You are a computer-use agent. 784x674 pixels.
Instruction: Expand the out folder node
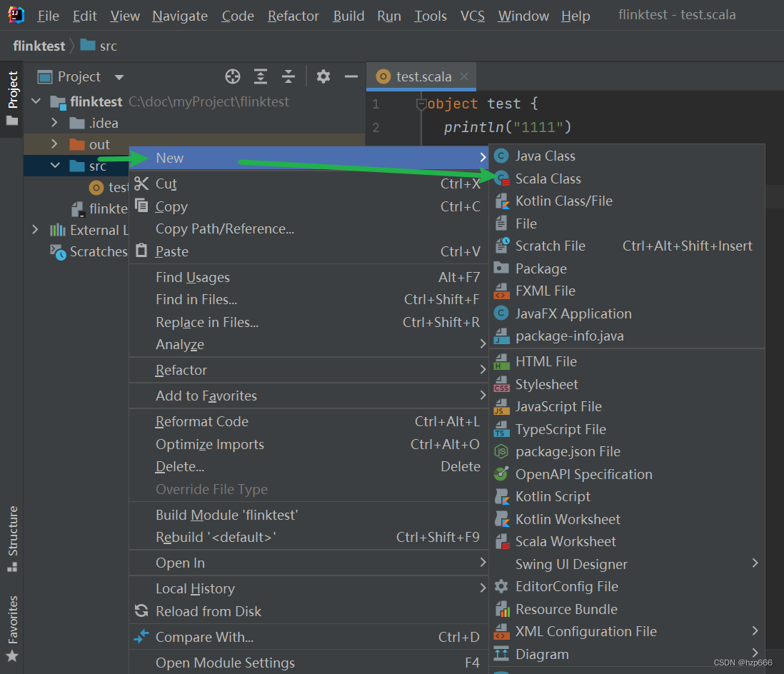pyautogui.click(x=54, y=145)
